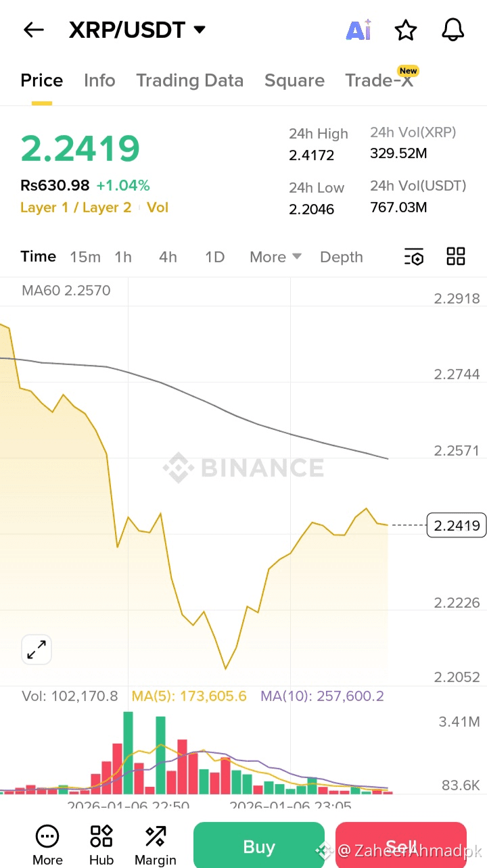Switch chart interval to 4h
487x868 pixels.
tap(168, 257)
